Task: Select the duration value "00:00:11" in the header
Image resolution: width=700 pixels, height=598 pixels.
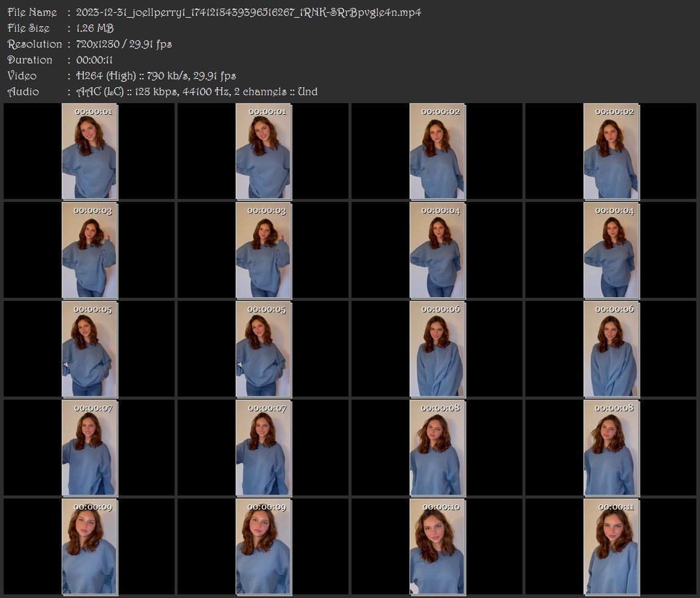Action: tap(94, 60)
